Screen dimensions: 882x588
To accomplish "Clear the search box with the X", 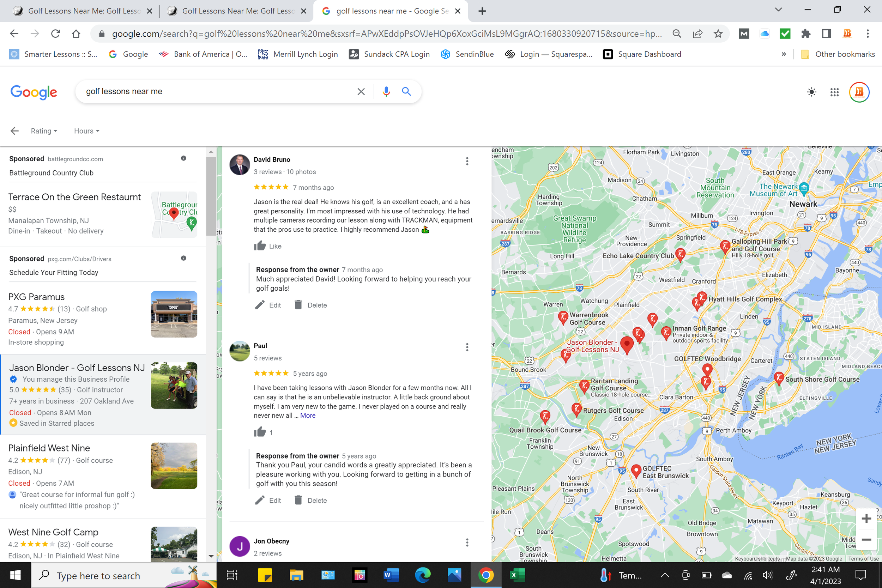I will (361, 91).
